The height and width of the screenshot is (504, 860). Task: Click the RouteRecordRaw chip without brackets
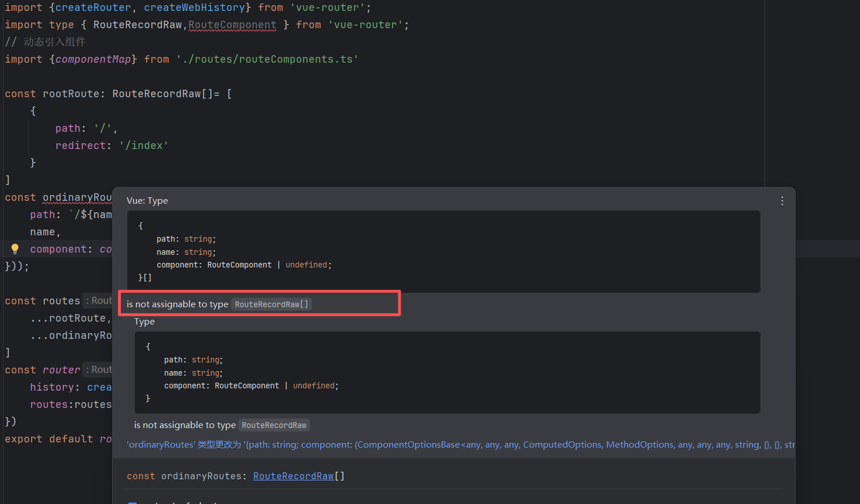[x=274, y=425]
